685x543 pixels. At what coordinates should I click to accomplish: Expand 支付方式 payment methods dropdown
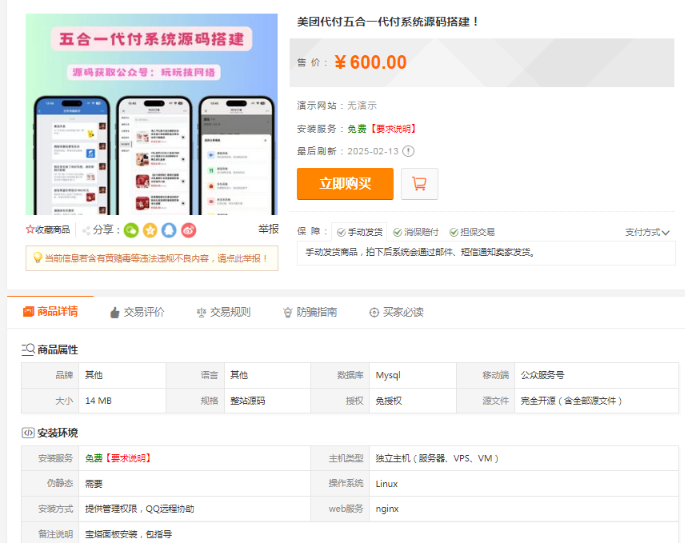coord(647,232)
